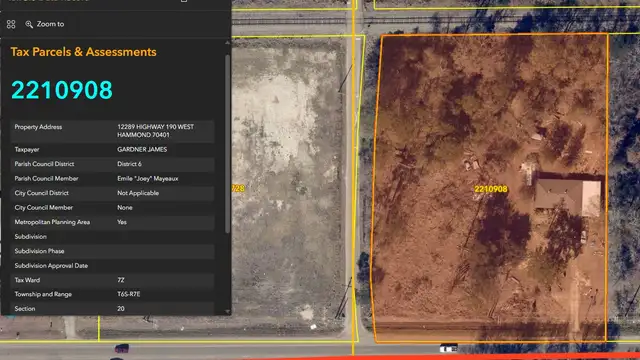Click the partially hidden 728 parcel label on the map
The image size is (640, 360).
click(x=238, y=188)
